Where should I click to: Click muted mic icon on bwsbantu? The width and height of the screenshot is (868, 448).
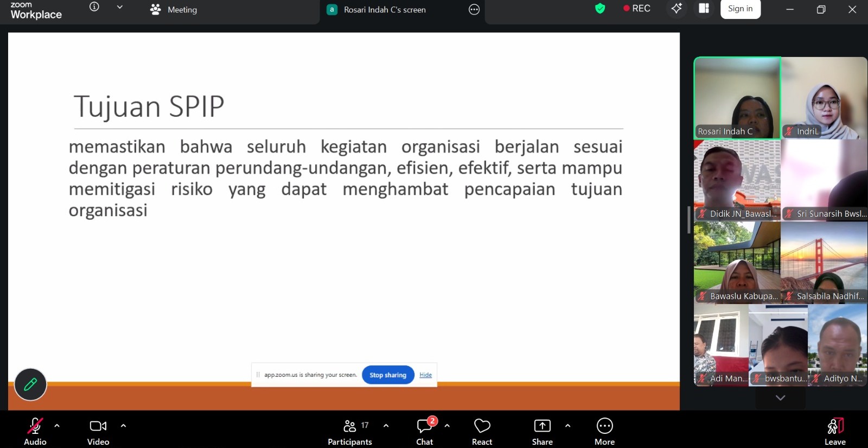757,378
